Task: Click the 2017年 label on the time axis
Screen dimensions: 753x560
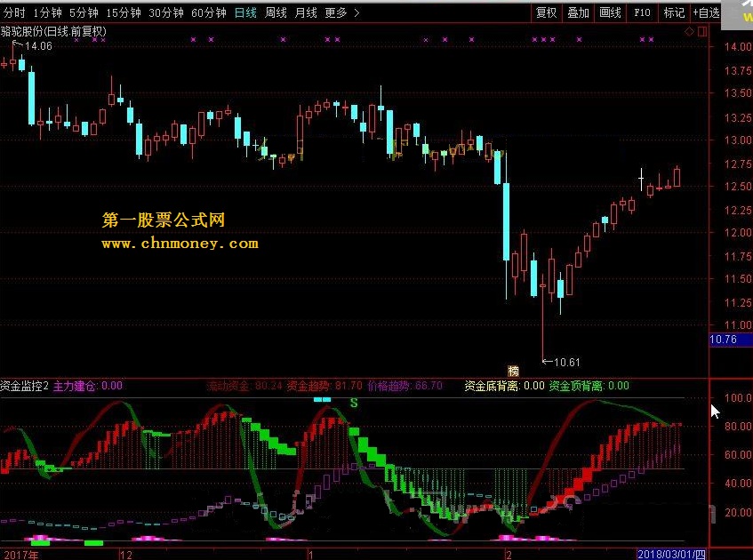Action: (21, 555)
